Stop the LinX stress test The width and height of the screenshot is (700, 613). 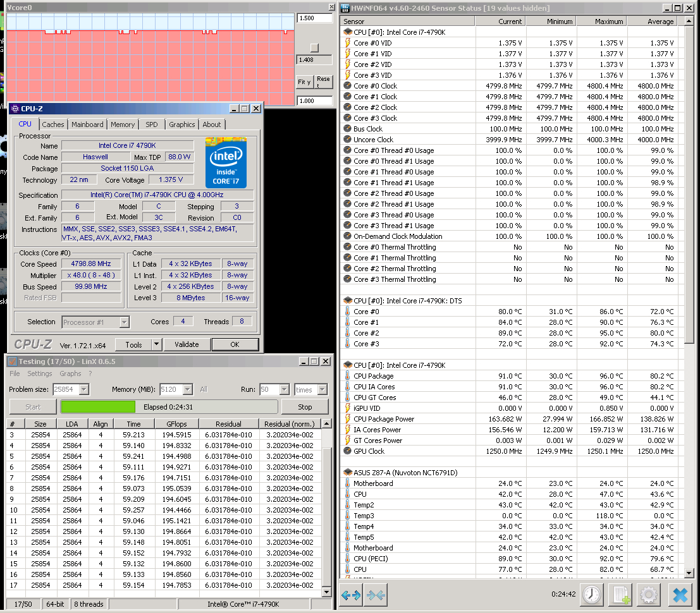click(305, 407)
